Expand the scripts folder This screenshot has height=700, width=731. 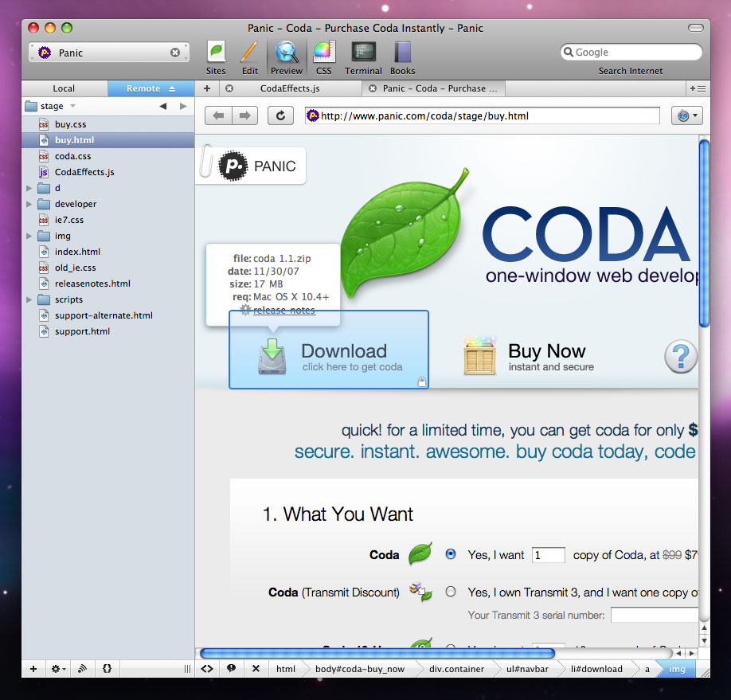click(27, 299)
